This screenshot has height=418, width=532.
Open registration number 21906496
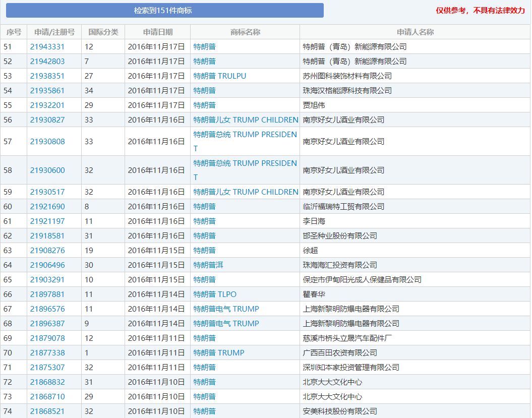pyautogui.click(x=47, y=265)
